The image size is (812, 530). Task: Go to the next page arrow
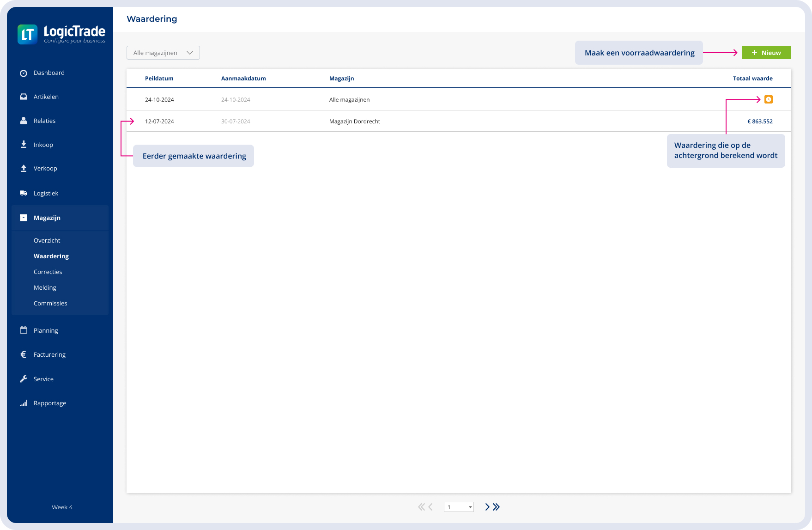[487, 507]
